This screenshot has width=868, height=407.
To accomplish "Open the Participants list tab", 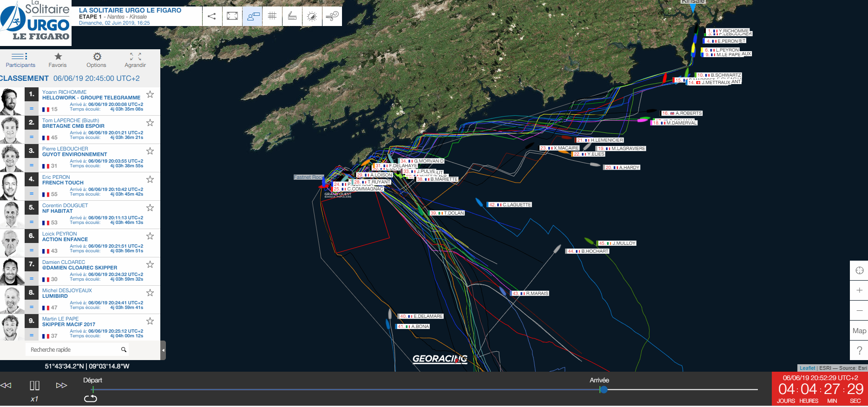I will click(20, 60).
